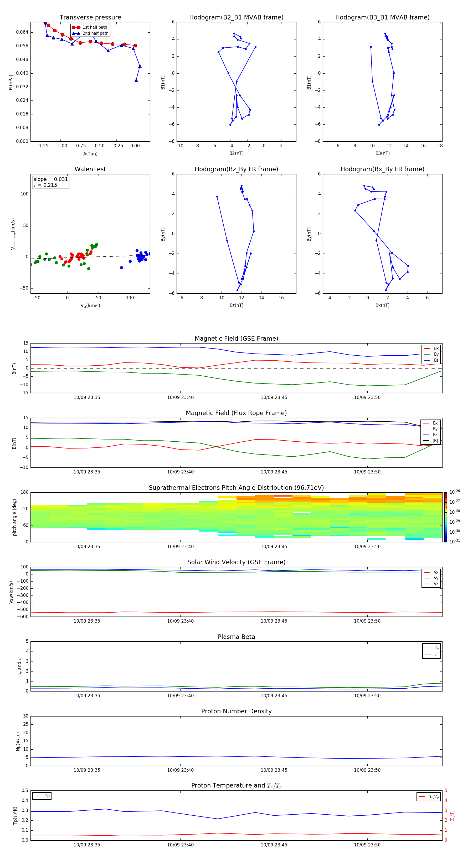Click the "Magnetic Field (Flux Rope Frame)" title
This screenshot has width=473, height=868.
(x=236, y=413)
